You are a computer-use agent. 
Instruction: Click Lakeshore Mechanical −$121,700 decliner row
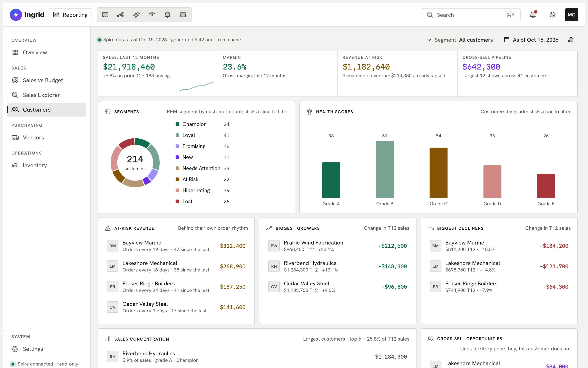(x=499, y=266)
